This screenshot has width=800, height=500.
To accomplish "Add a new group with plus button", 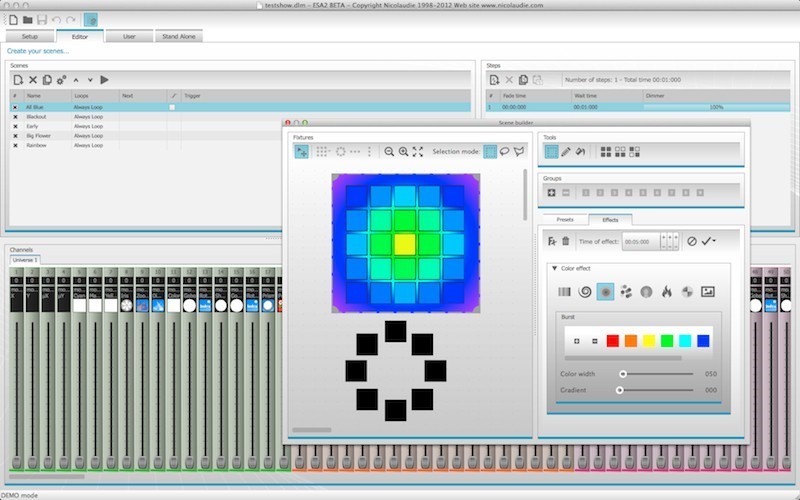I will 551,192.
